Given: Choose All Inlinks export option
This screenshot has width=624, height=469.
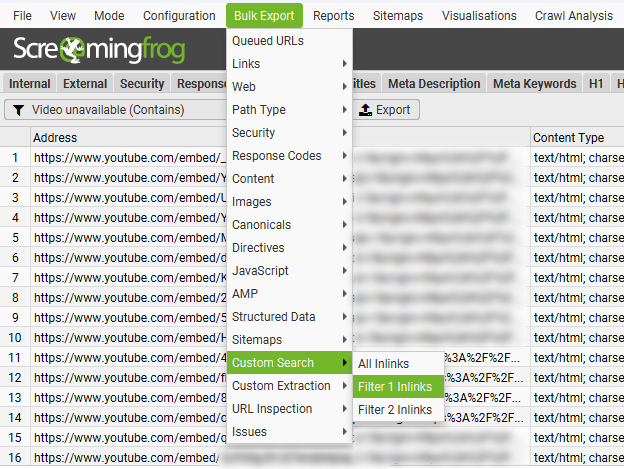Looking at the screenshot, I should 398,364.
